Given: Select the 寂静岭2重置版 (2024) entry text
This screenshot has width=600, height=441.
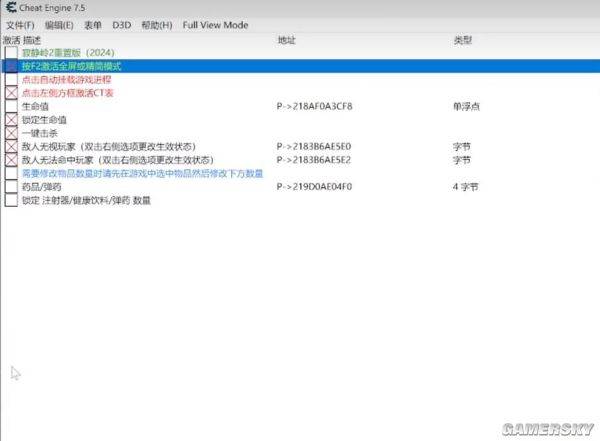Looking at the screenshot, I should pos(68,52).
